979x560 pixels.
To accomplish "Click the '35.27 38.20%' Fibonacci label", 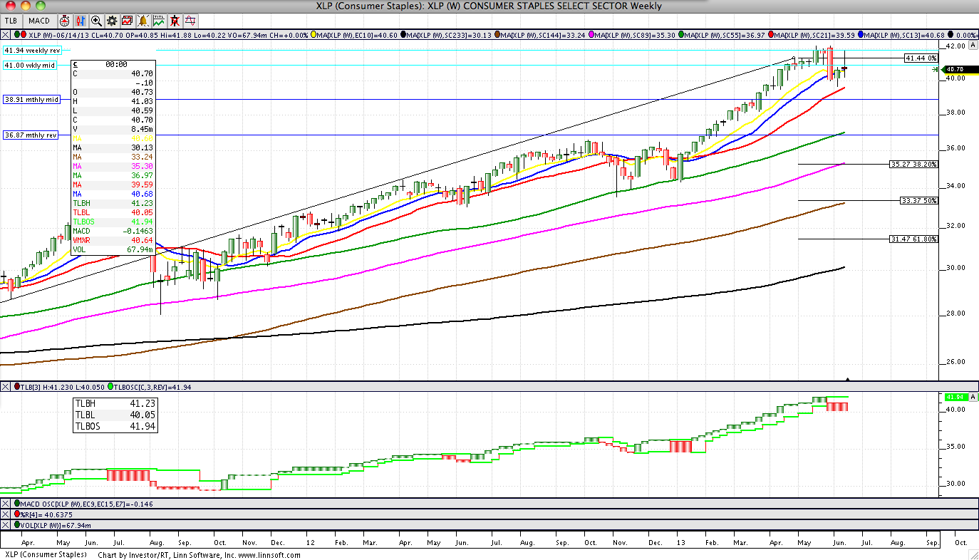I will (914, 164).
